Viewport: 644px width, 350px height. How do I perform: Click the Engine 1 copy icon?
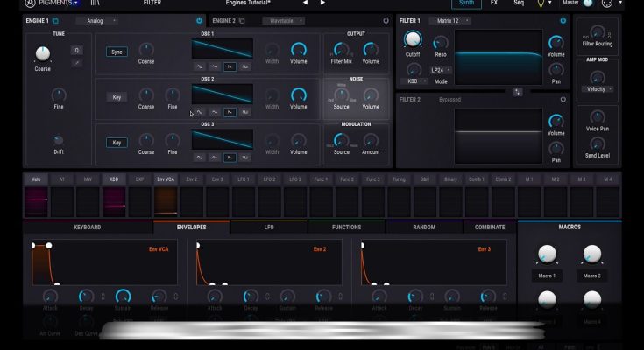pyautogui.click(x=55, y=20)
